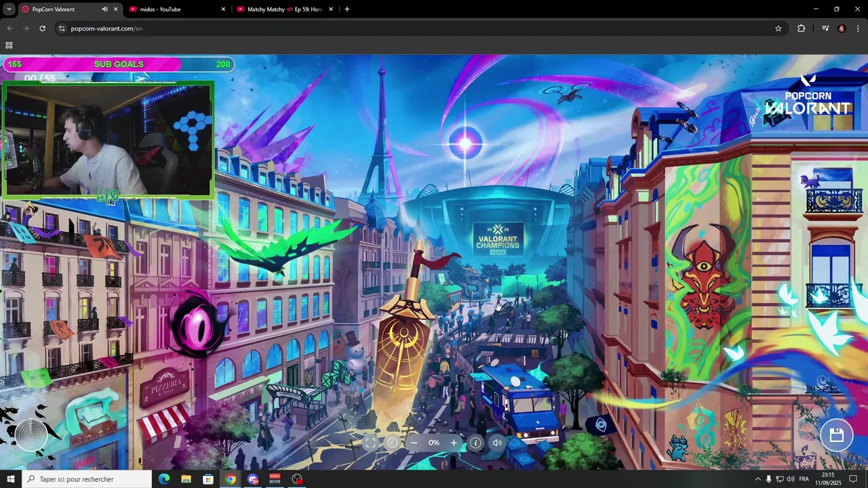Click the Pizzeria storefront sign

(x=165, y=386)
